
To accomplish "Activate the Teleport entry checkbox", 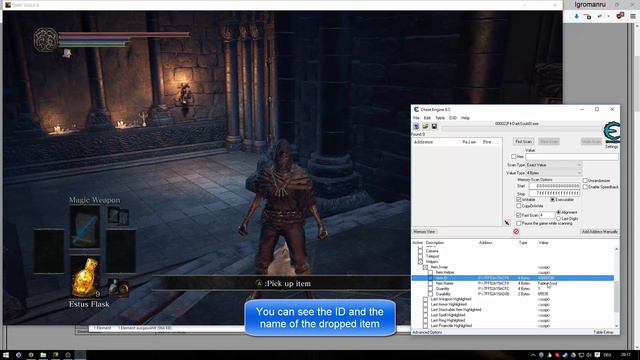I will click(x=420, y=256).
